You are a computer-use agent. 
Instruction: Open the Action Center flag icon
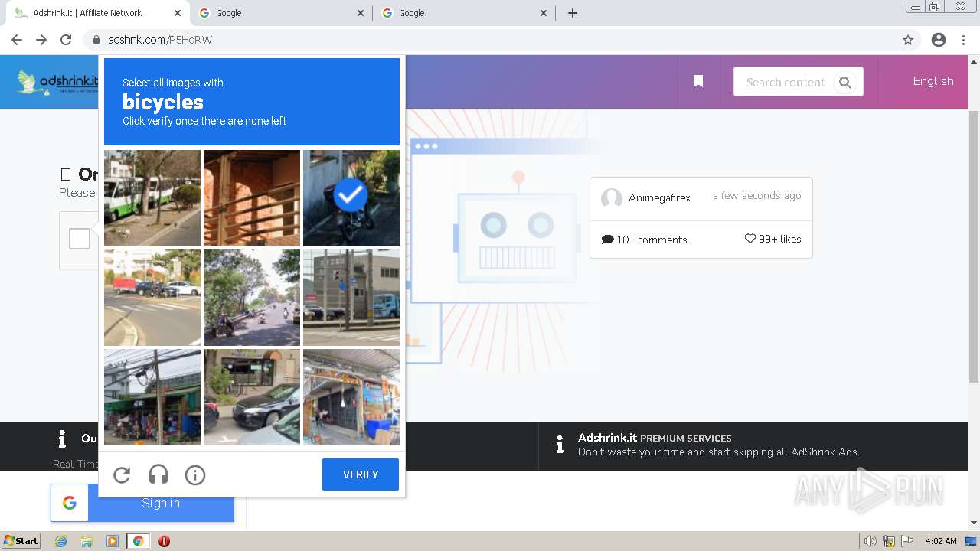tap(907, 541)
